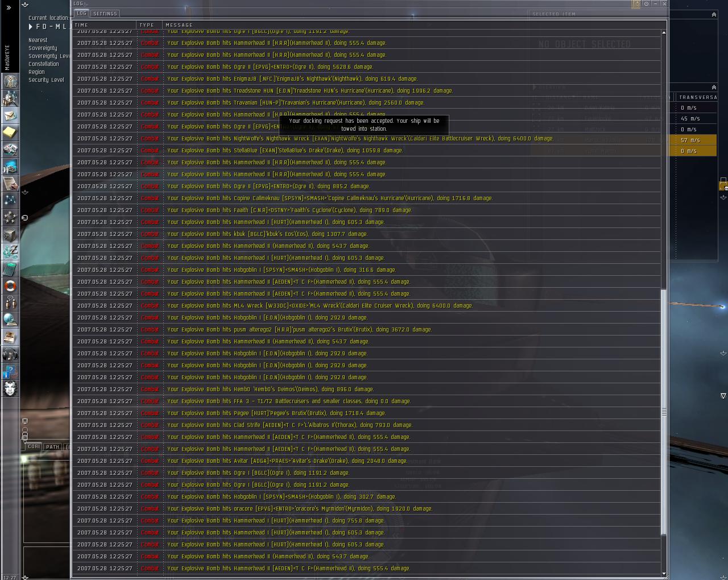Click the log vertical scrollbar thumb

coord(664,412)
